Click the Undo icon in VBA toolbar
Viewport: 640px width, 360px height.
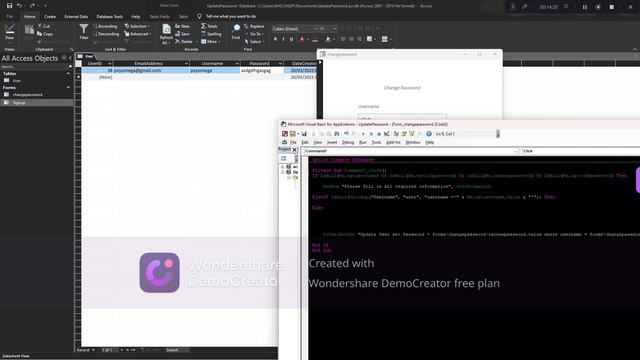click(x=346, y=134)
